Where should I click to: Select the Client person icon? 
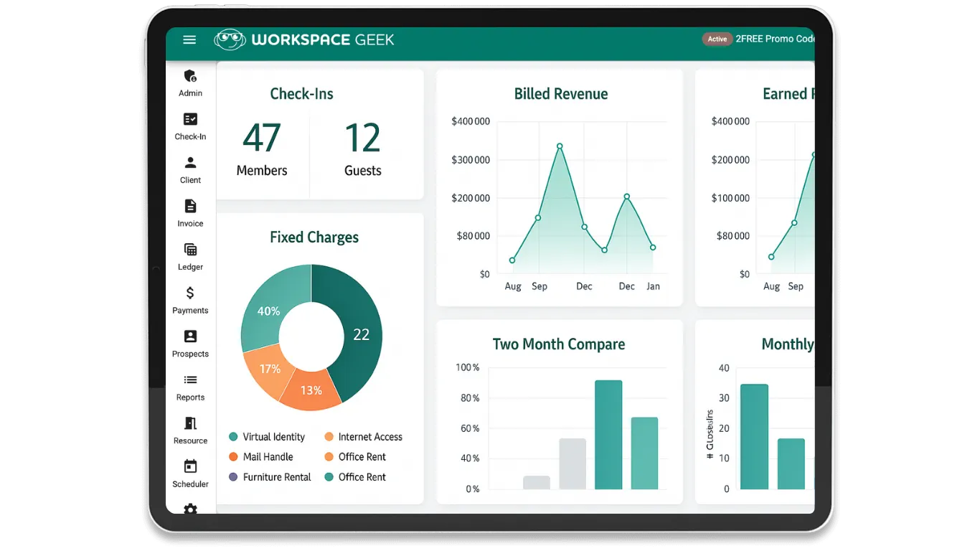190,163
